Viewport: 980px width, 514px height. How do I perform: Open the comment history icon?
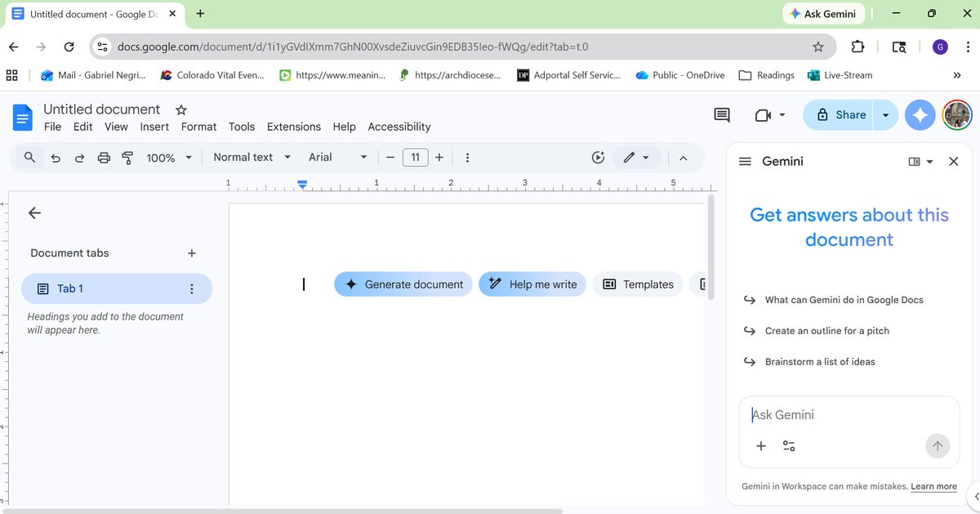pos(722,115)
